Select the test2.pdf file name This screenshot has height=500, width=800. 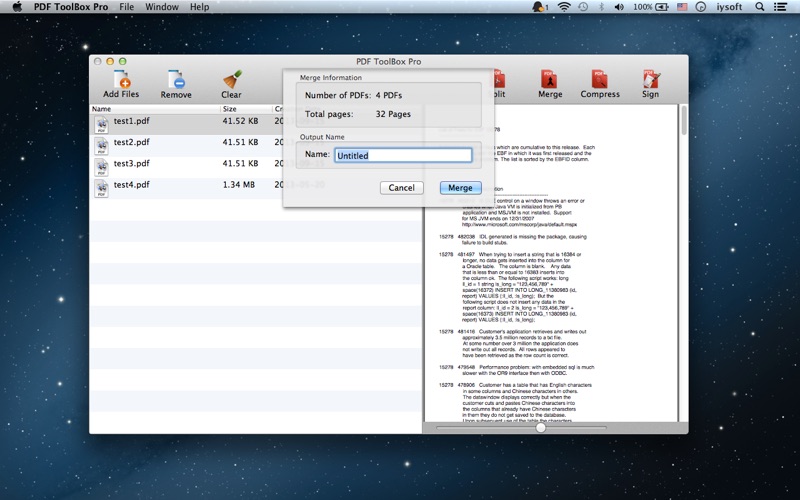tap(132, 142)
